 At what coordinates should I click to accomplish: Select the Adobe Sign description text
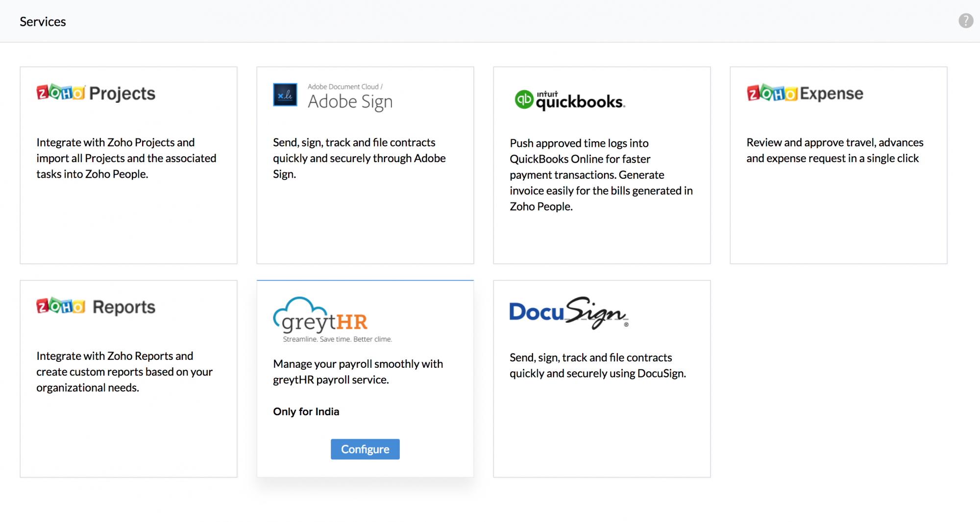click(359, 158)
